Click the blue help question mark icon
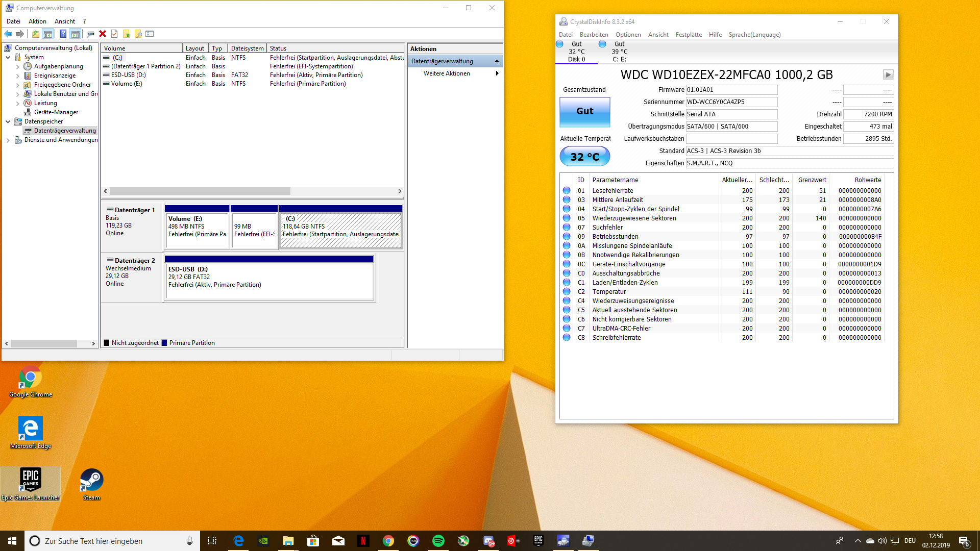The image size is (980, 551). point(63,34)
